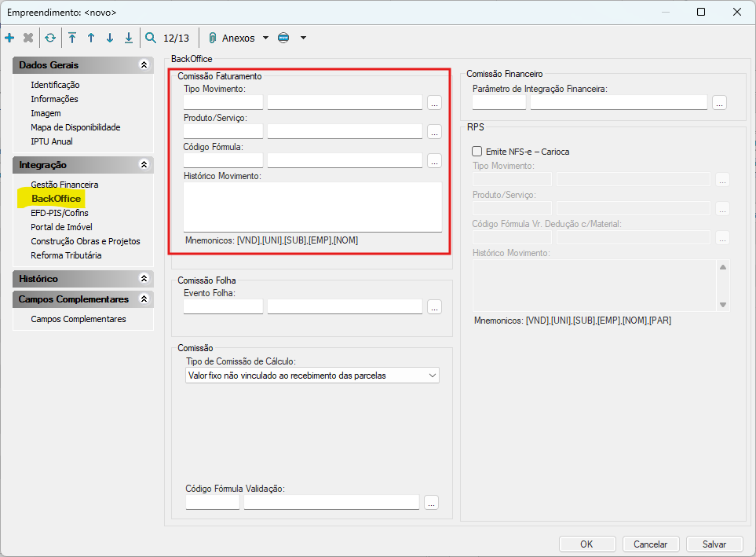Select the BackOffice item

click(56, 199)
